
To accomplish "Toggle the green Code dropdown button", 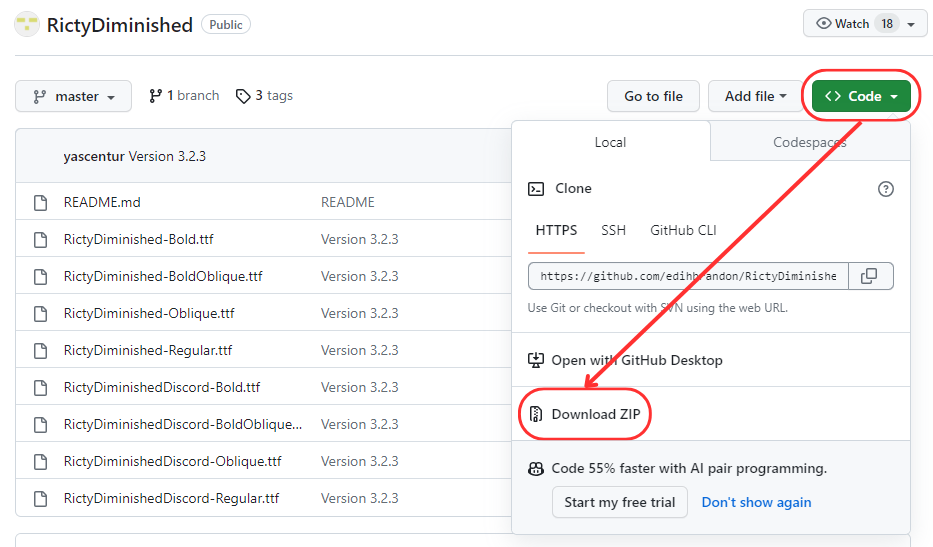I will tap(861, 96).
